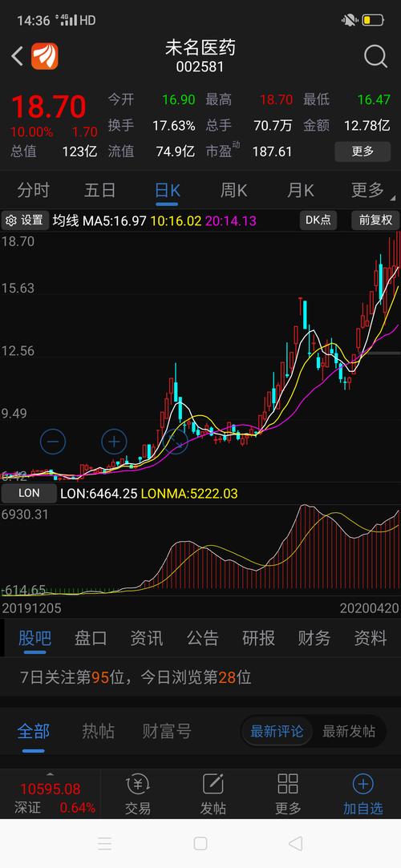Viewport: 401px width, 868px height.
Task: Sort by 最新发帖
Action: [x=349, y=732]
